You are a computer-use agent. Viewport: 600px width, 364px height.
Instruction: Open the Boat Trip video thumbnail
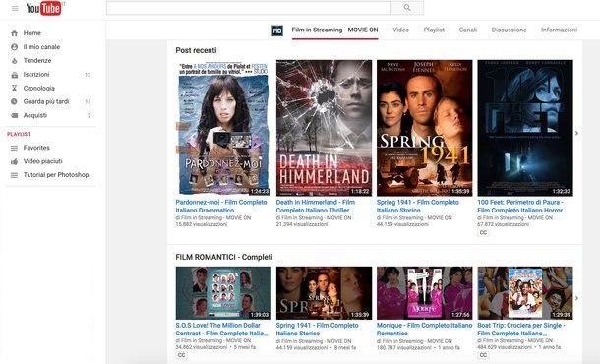(525, 293)
